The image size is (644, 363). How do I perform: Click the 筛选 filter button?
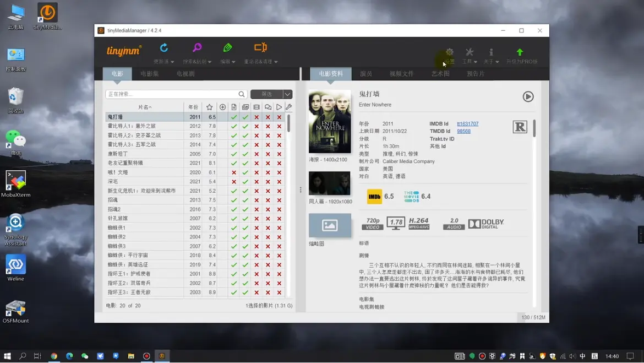tap(266, 94)
